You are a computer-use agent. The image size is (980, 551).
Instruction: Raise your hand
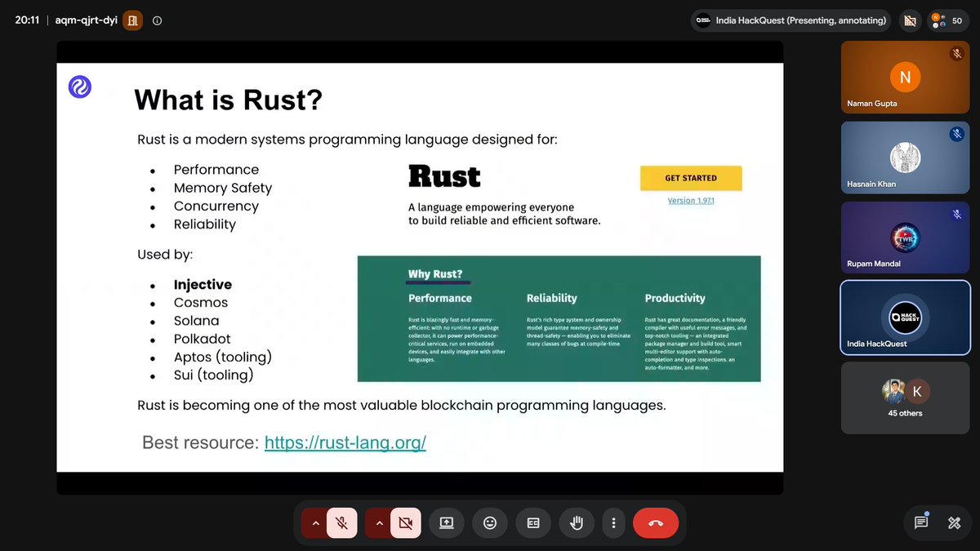577,523
